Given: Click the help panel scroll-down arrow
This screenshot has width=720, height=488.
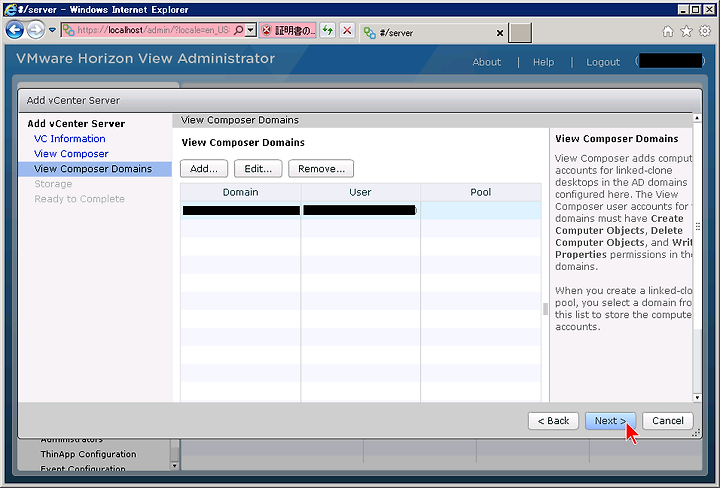Looking at the screenshot, I should pos(697,398).
